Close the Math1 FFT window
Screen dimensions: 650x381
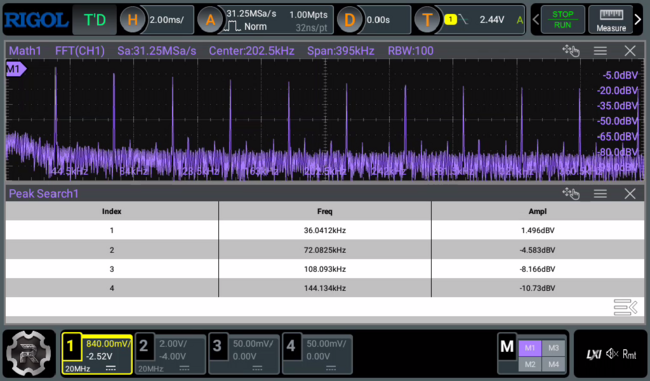click(630, 51)
